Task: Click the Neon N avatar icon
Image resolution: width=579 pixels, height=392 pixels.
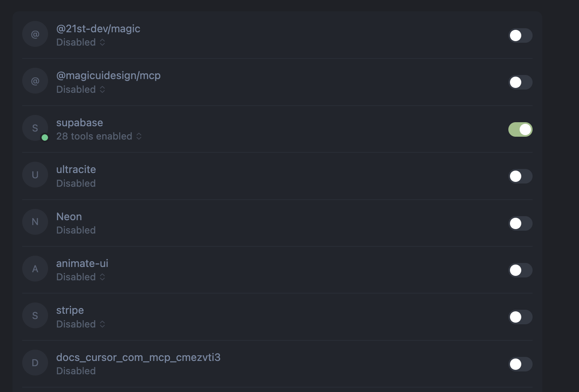Action: 35,222
